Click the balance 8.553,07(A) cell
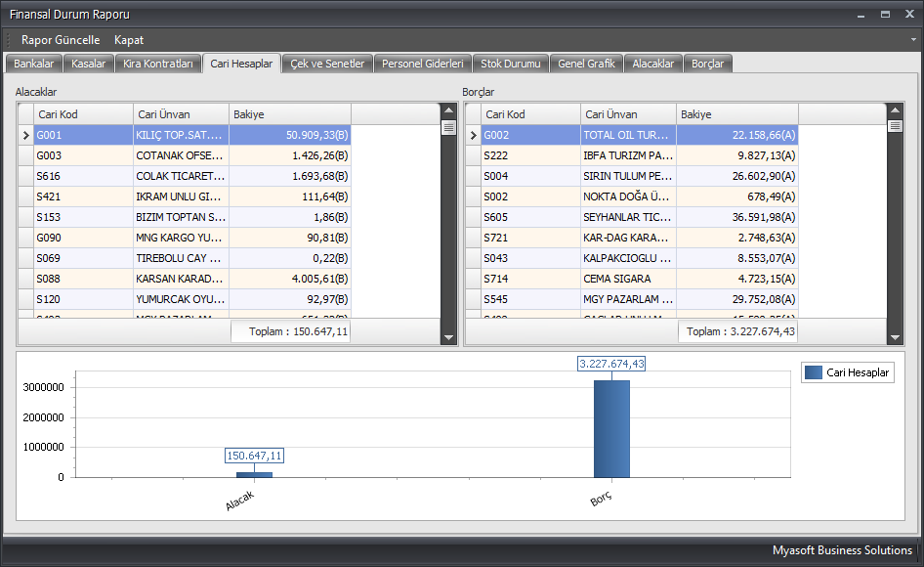This screenshot has height=567, width=924. [737, 258]
